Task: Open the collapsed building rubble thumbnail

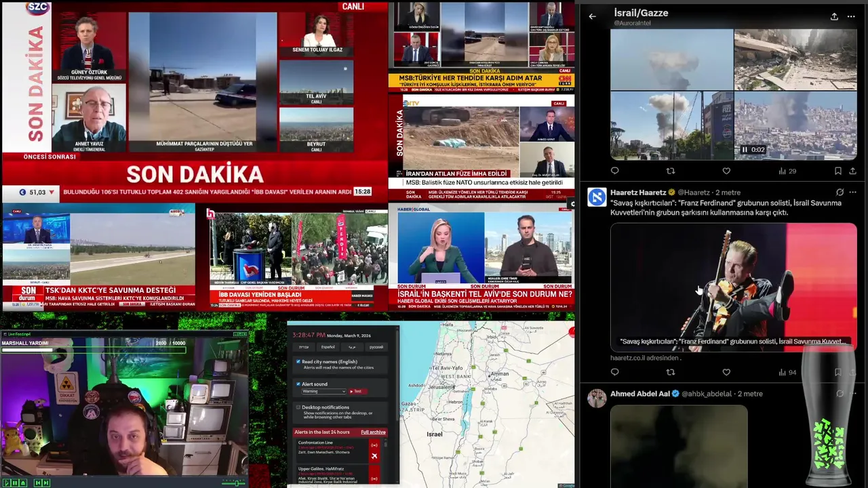Action: [795, 59]
